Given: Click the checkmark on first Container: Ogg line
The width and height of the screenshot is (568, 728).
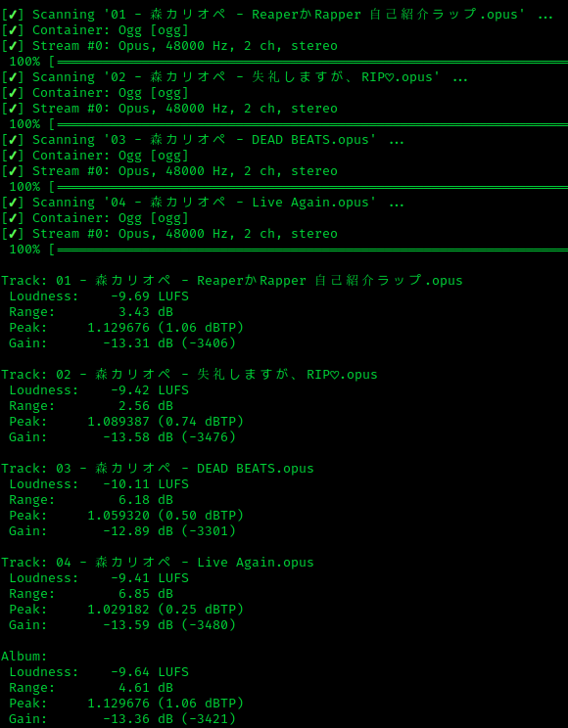Looking at the screenshot, I should click(x=13, y=30).
